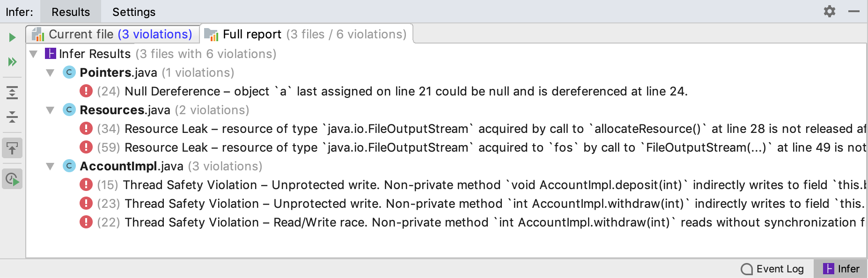Open the Results tab of Infer

coord(70,12)
